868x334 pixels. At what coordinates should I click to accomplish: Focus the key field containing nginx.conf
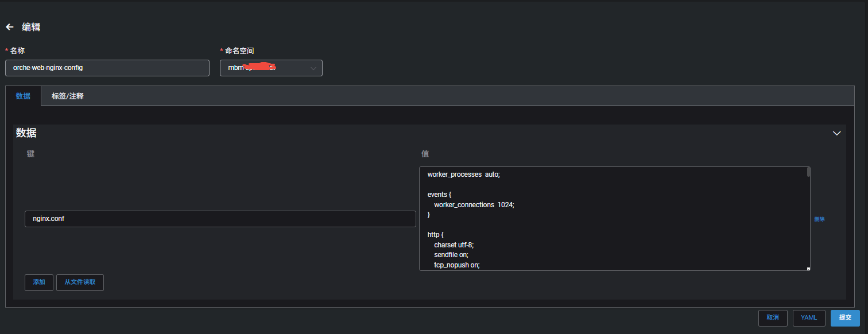tap(220, 219)
